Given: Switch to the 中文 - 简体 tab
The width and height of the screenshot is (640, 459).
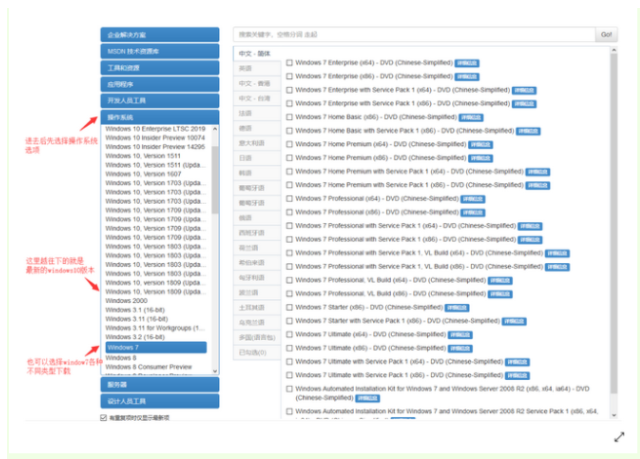Looking at the screenshot, I should click(x=257, y=53).
